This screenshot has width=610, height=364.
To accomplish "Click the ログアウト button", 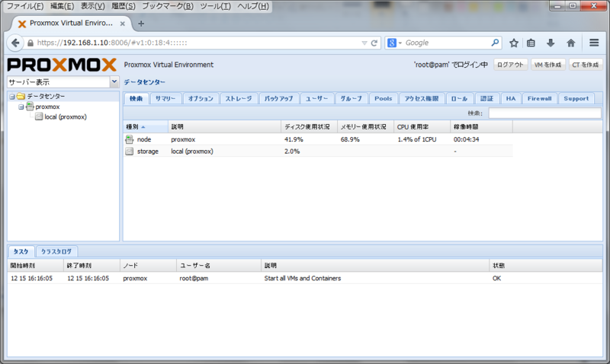I will (510, 65).
